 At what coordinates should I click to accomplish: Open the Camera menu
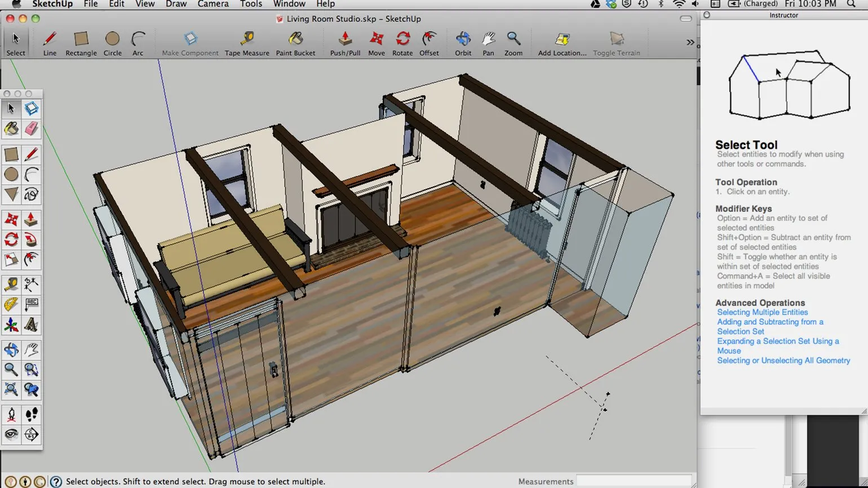click(x=212, y=4)
